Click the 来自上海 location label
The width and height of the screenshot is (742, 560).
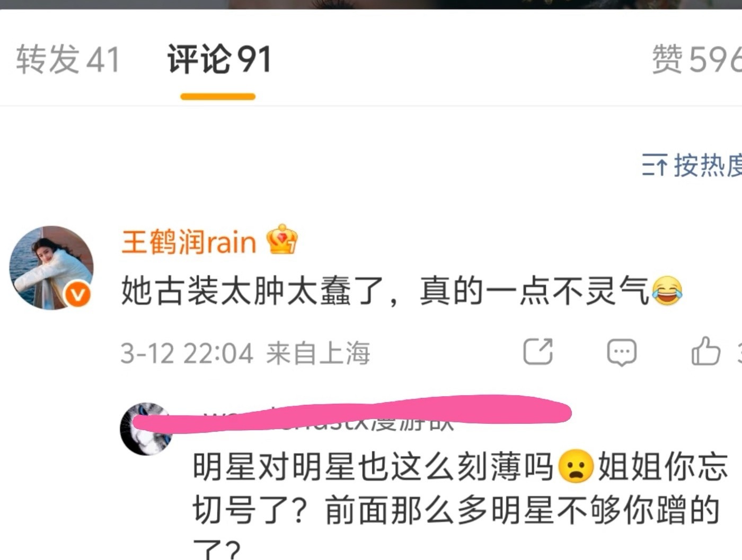[318, 353]
